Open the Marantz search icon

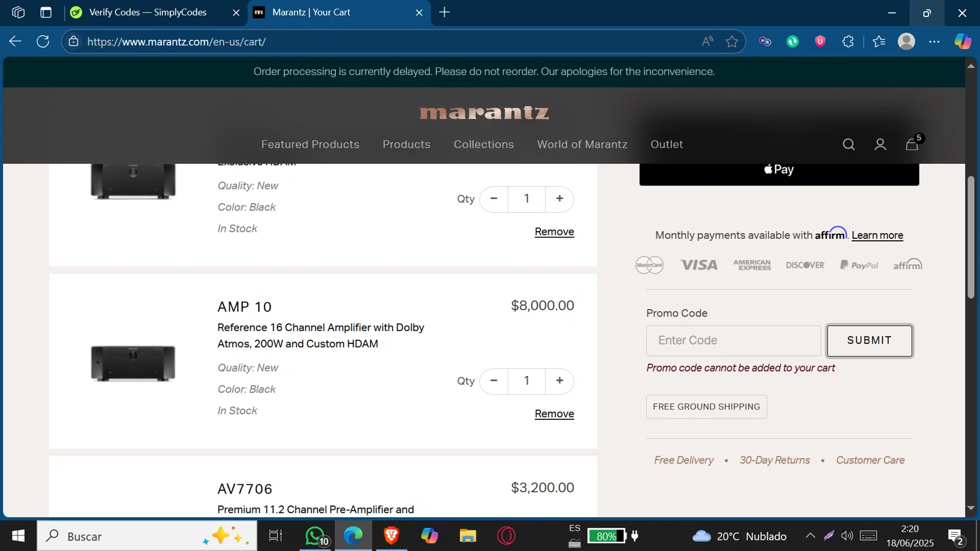tap(849, 144)
